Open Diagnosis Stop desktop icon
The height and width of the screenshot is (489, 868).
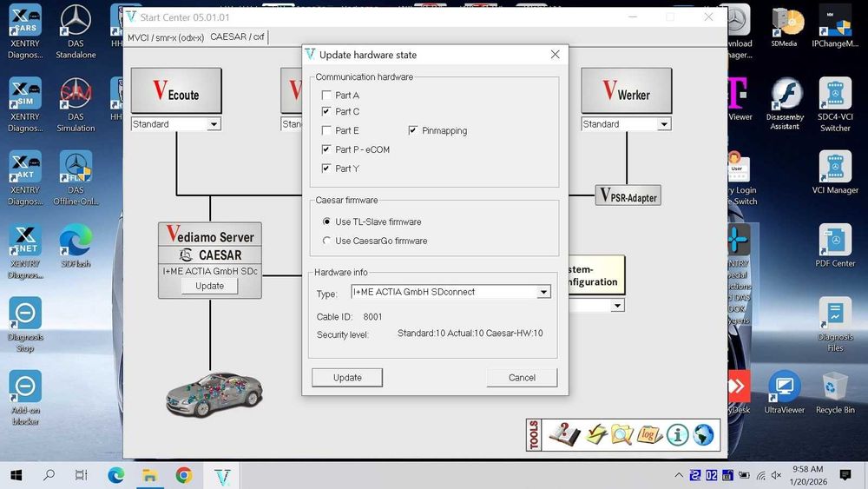coord(25,325)
